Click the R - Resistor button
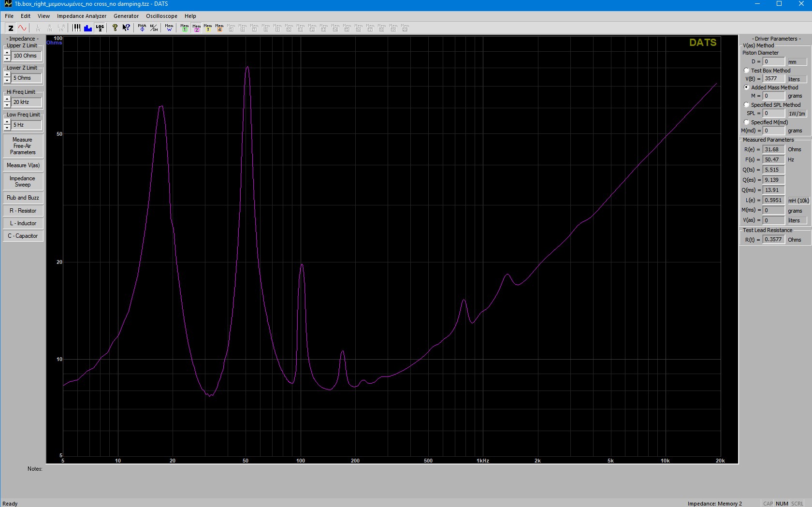Screen dimensions: 812x507 coord(23,211)
